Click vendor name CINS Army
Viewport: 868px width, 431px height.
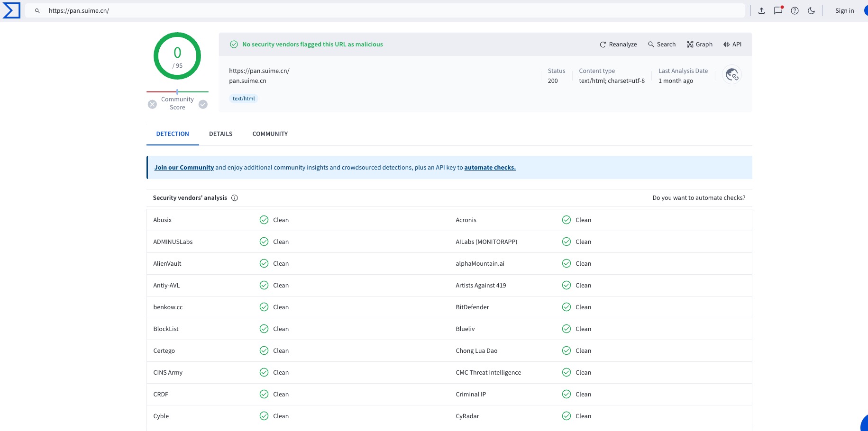click(x=168, y=372)
